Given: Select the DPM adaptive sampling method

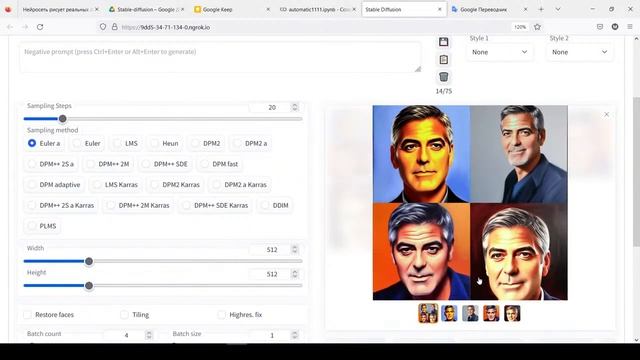Looking at the screenshot, I should pos(54,184).
